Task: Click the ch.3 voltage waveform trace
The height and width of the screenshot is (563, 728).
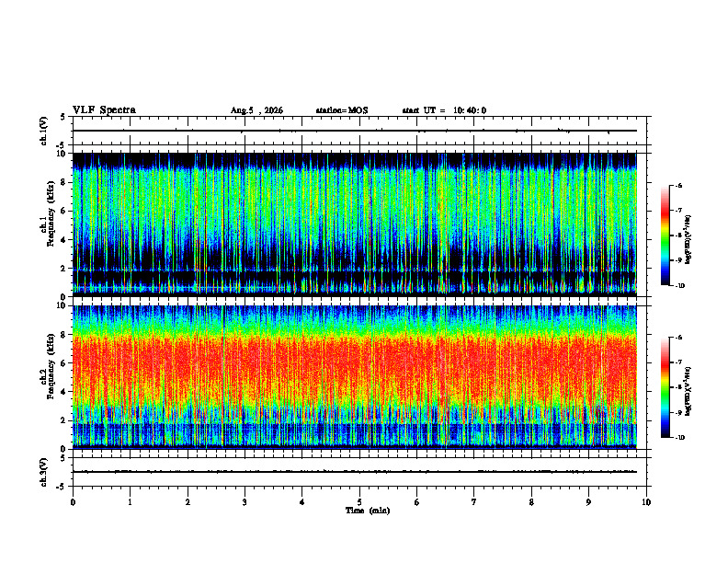Action: pos(355,472)
